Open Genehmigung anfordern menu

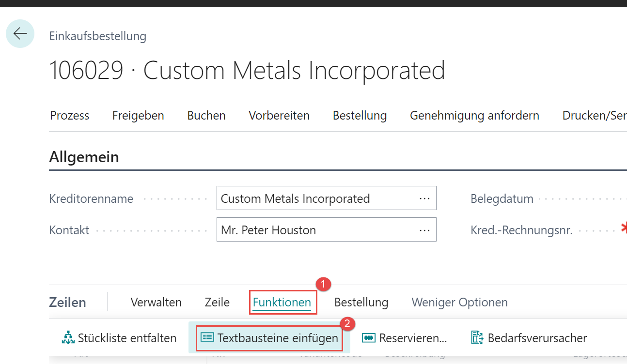point(474,116)
